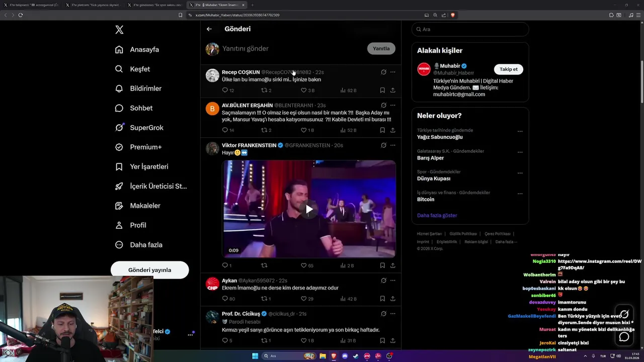Click the Yanıtla reply button
Viewport: 644px width, 362px height.
pos(381,49)
